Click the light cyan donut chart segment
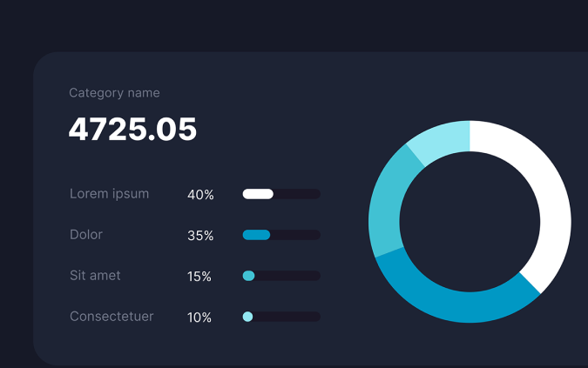This screenshot has width=588, height=368. pyautogui.click(x=440, y=141)
